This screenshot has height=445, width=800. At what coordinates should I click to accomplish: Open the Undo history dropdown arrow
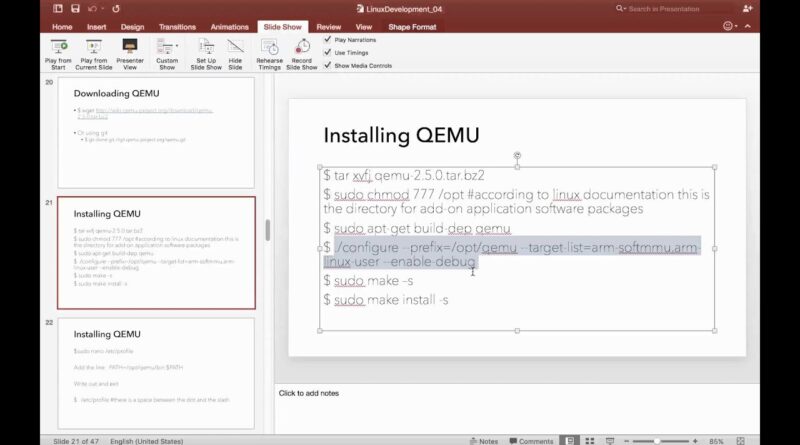click(103, 9)
